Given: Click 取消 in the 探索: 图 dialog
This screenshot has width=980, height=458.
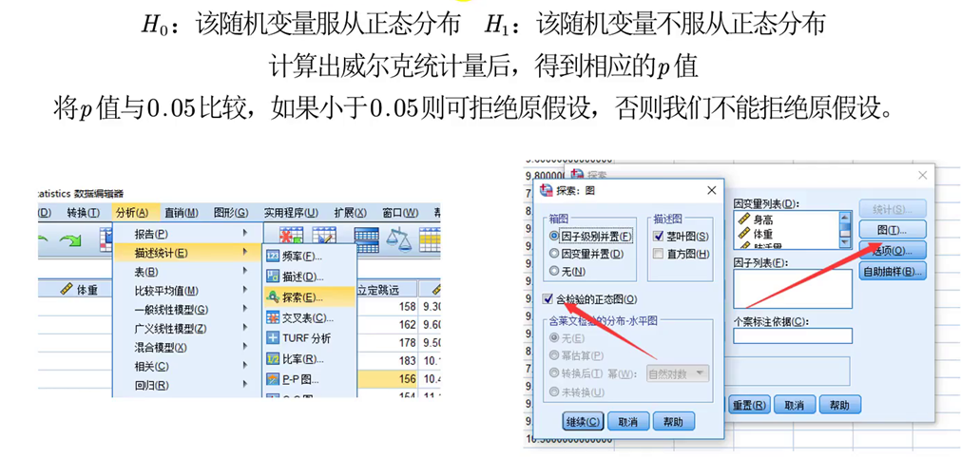Looking at the screenshot, I should [628, 421].
